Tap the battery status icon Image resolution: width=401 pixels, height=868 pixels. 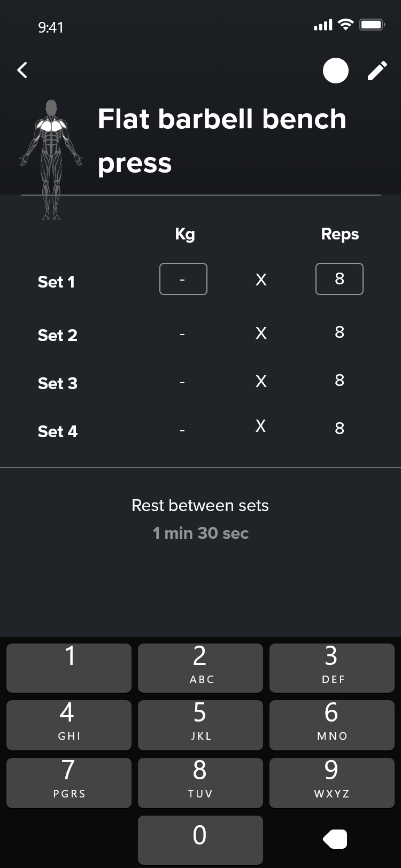click(x=372, y=25)
